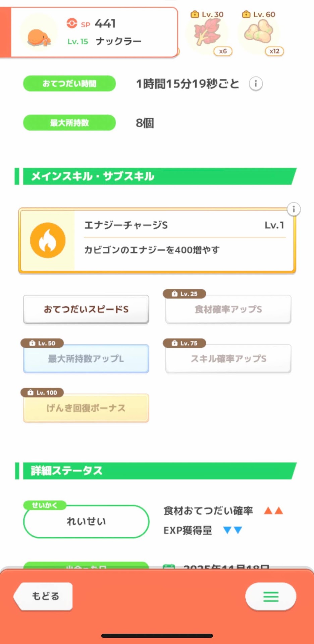Viewport: 314px width, 644px height.
Task: Select locked スキル確率アップS sub skill
Action: [228, 359]
